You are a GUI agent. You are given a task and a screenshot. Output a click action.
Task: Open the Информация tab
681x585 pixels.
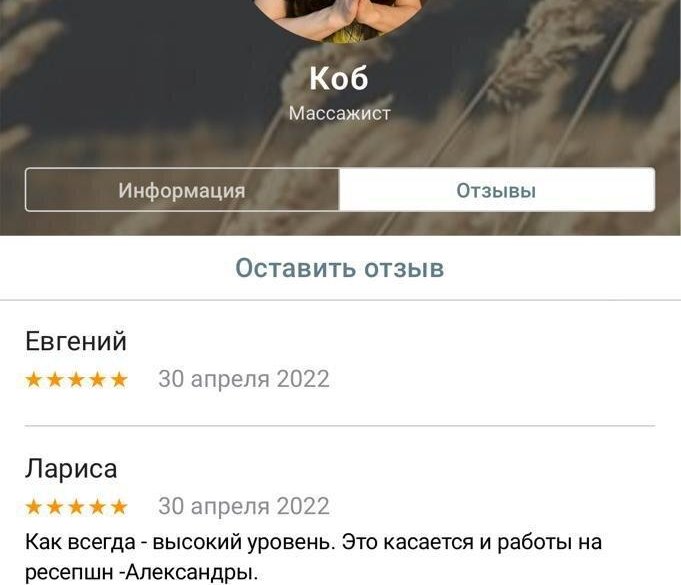pos(182,190)
